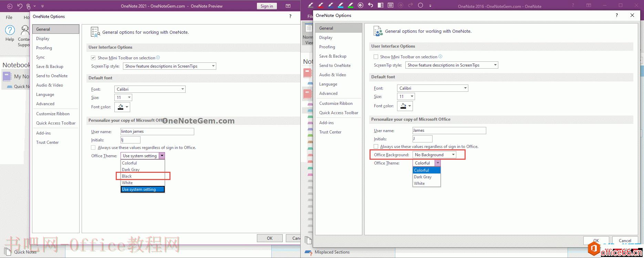Screen dimensions: 644x258
Task: Select Add-ins in right dialog
Action: pyautogui.click(x=338, y=123)
